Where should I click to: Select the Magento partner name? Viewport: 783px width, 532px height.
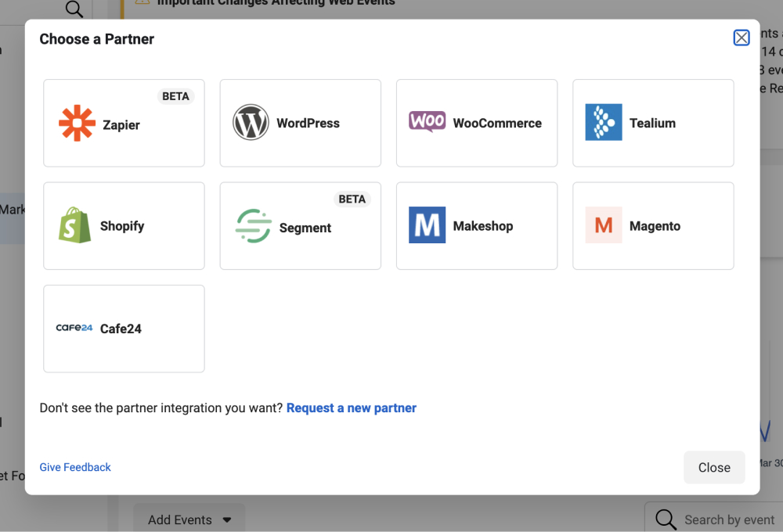pos(655,226)
